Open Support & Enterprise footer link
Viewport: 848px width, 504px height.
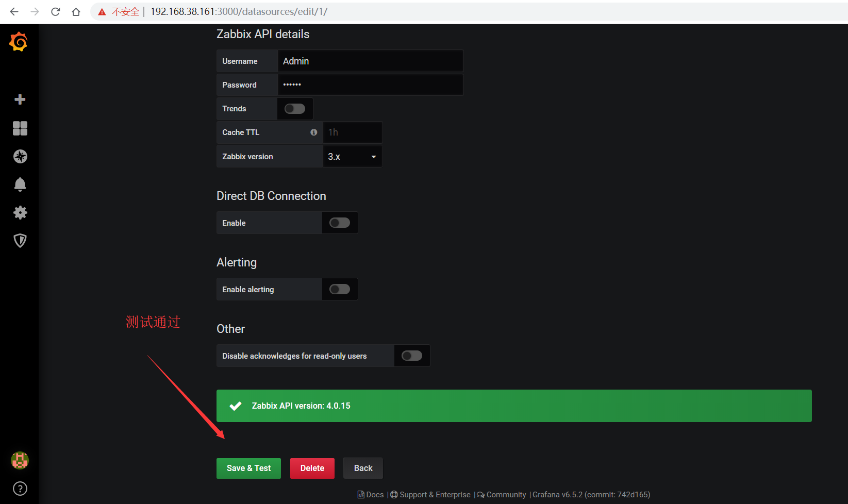[430, 495]
